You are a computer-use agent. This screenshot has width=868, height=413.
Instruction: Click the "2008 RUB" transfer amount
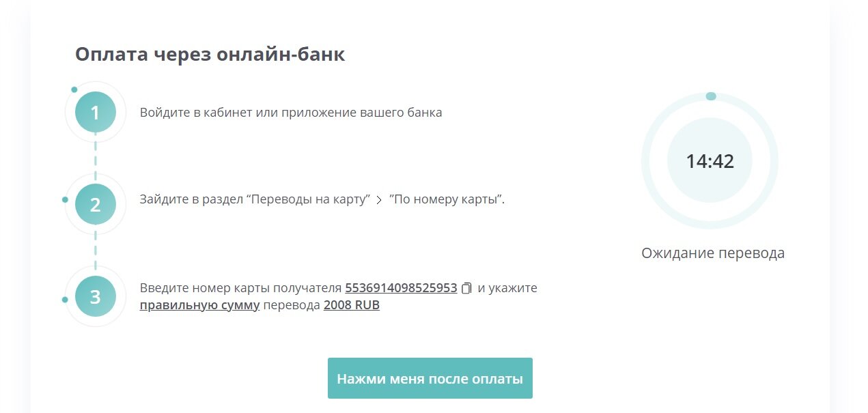click(351, 305)
